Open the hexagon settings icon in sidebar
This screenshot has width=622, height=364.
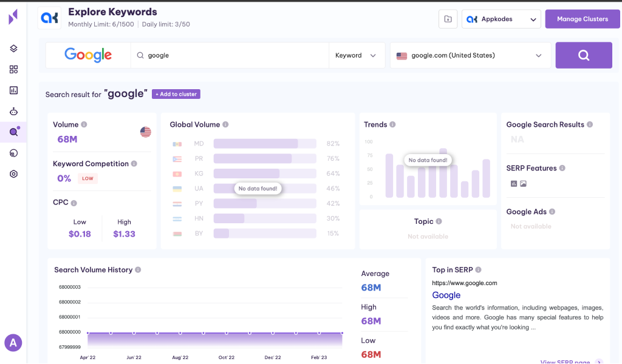pyautogui.click(x=13, y=174)
